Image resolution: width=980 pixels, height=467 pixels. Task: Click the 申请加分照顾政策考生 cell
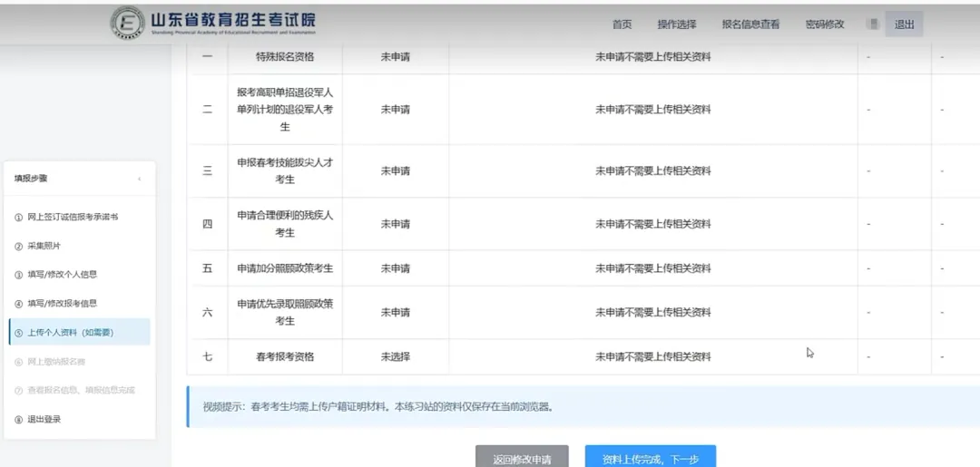[285, 268]
